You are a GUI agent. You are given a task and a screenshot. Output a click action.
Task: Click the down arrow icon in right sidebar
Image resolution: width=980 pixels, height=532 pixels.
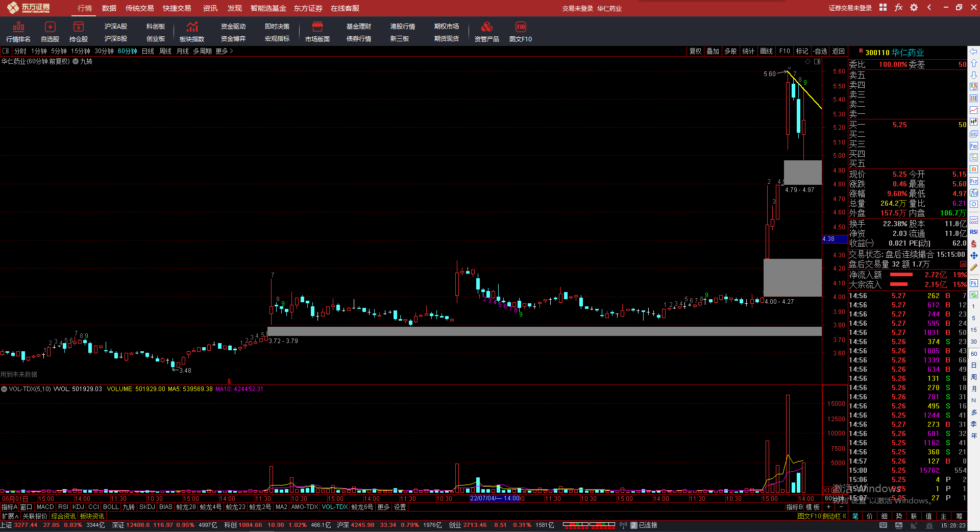[x=974, y=75]
